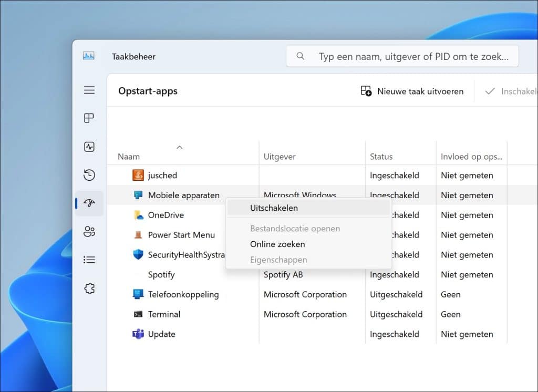Click the sort arrow above Naam
Screen dimensions: 538x392
point(180,147)
